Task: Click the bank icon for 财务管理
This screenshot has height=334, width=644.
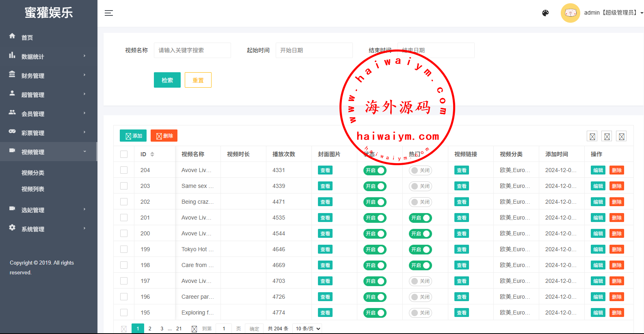Action: [12, 74]
